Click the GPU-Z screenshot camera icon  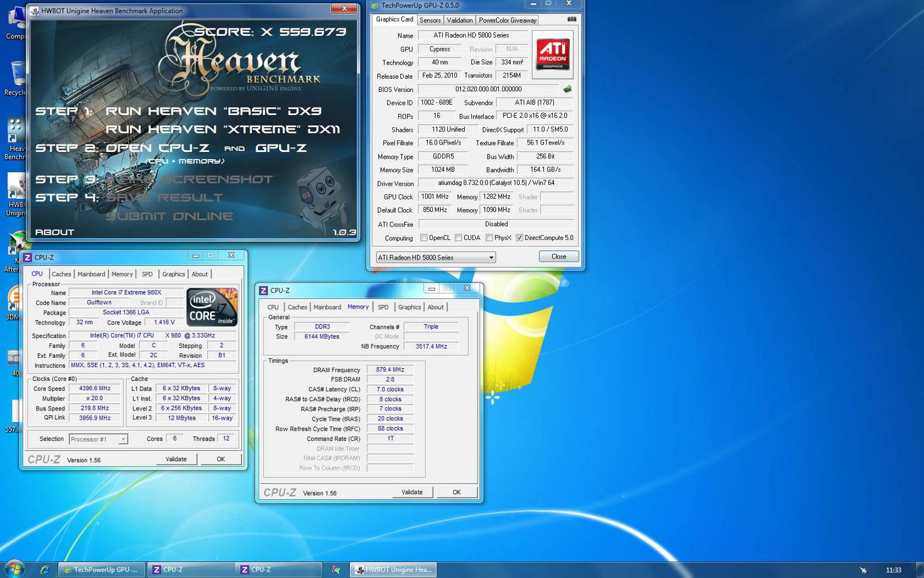571,19
